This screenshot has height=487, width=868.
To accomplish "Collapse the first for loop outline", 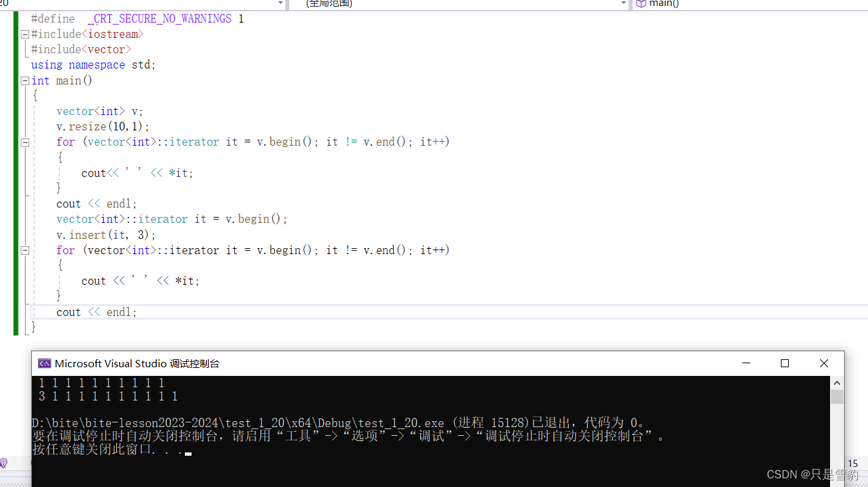I will [25, 142].
